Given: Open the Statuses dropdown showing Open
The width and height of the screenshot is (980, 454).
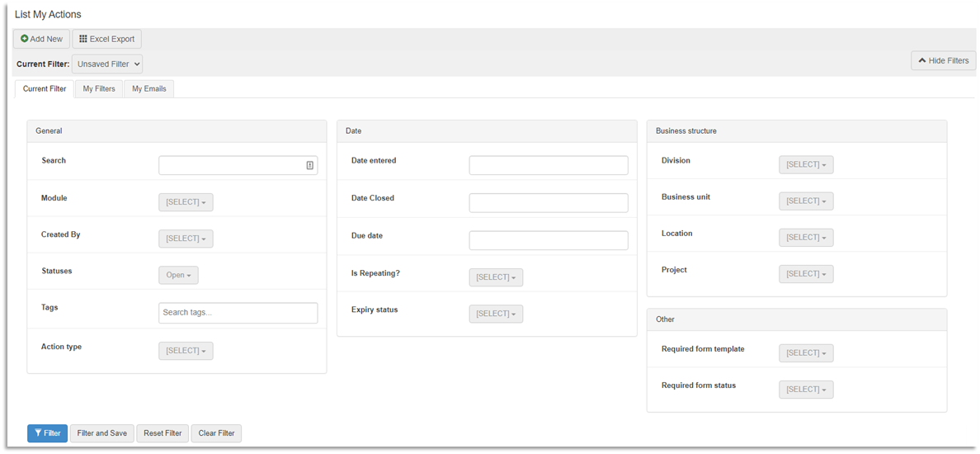Looking at the screenshot, I should [178, 275].
